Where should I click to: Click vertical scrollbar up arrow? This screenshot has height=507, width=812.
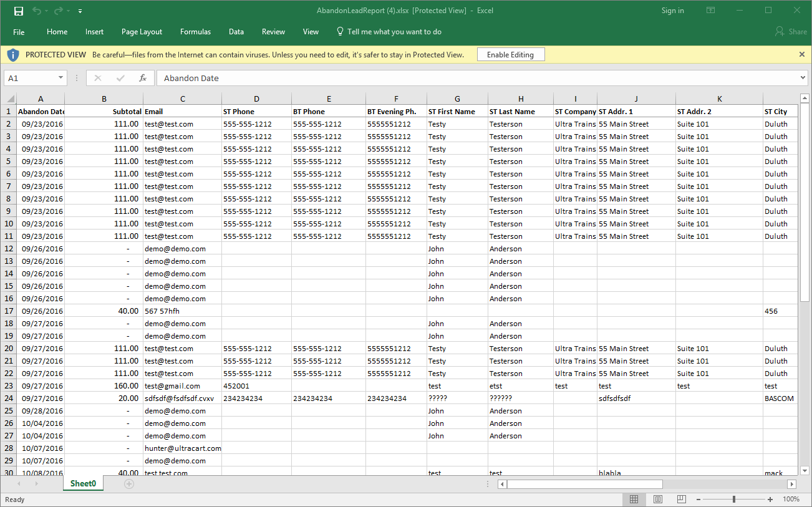pyautogui.click(x=805, y=99)
